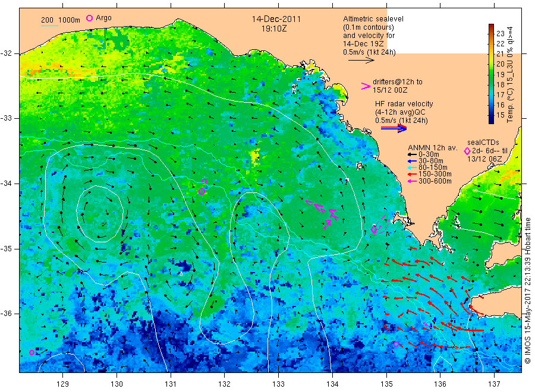Click the yellow warm patch near 33.6°S 132.5°E

click(254, 157)
